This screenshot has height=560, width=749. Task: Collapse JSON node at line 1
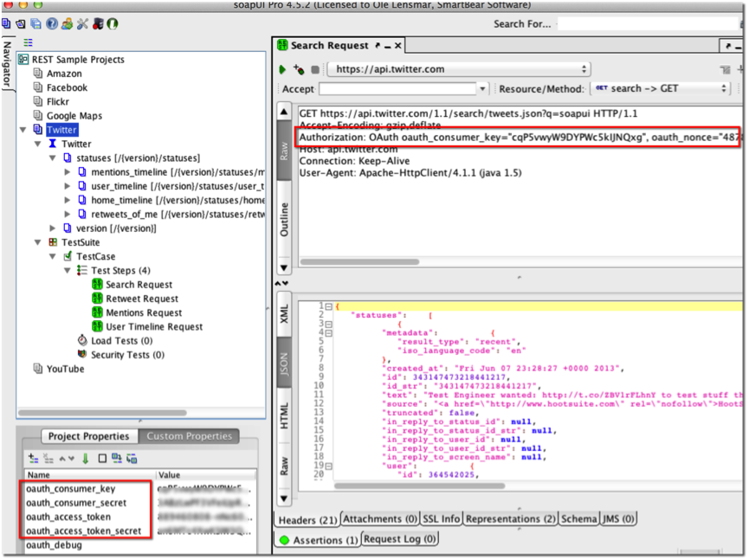[x=329, y=306]
